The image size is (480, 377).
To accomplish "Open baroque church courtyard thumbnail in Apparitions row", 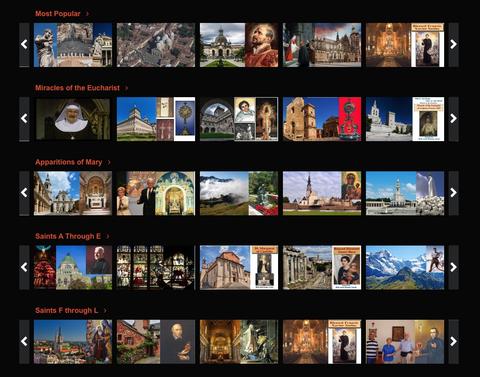I will click(x=73, y=193).
